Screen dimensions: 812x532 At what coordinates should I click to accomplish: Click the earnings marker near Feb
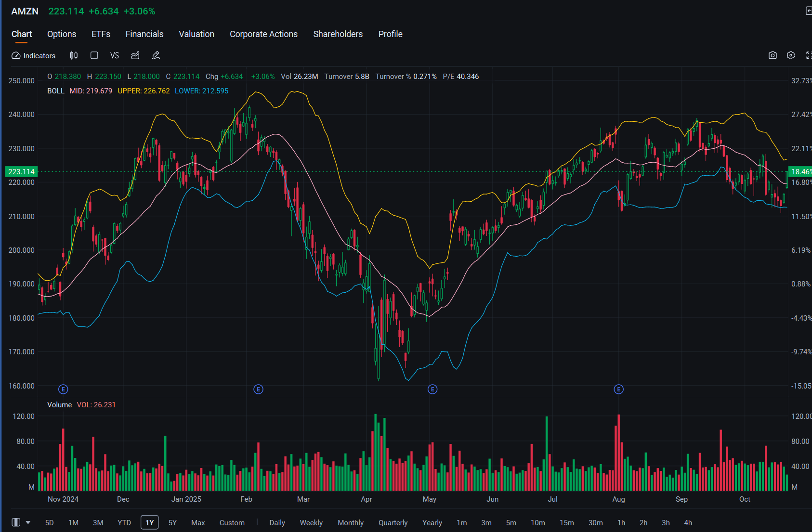pyautogui.click(x=259, y=389)
